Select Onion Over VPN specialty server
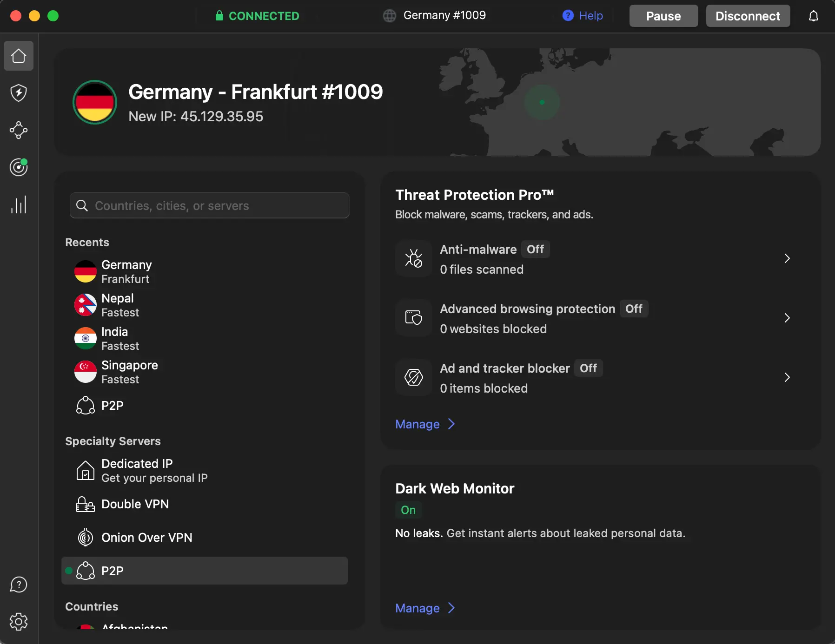 [205, 538]
